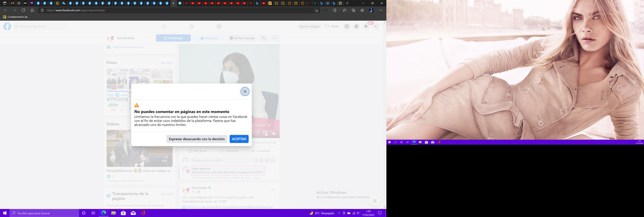The height and width of the screenshot is (217, 644).
Task: Show hidden system tray icons
Action: [x=339, y=213]
